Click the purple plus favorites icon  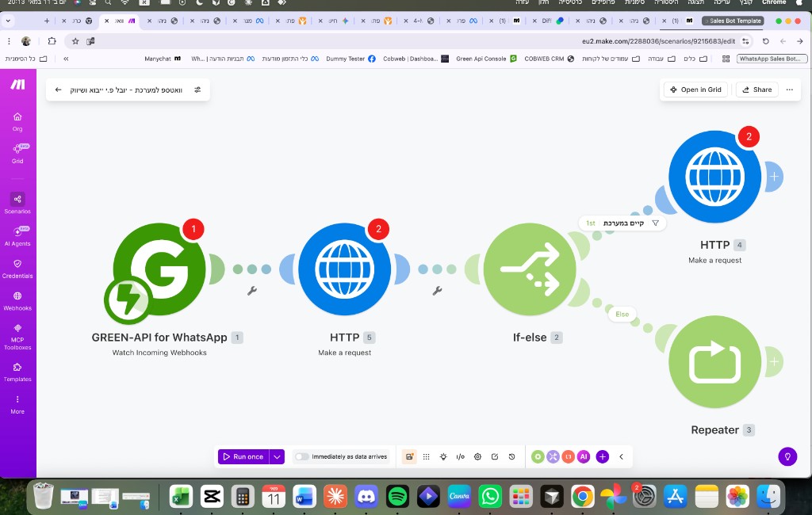(603, 456)
